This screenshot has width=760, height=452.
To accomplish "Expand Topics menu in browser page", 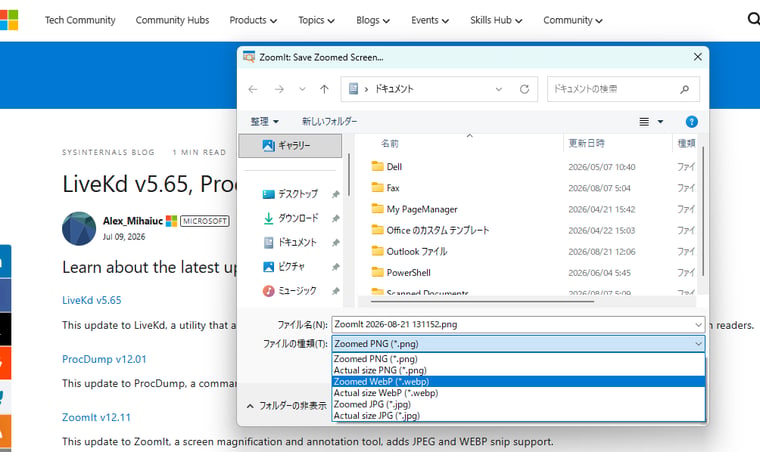I will (x=317, y=20).
